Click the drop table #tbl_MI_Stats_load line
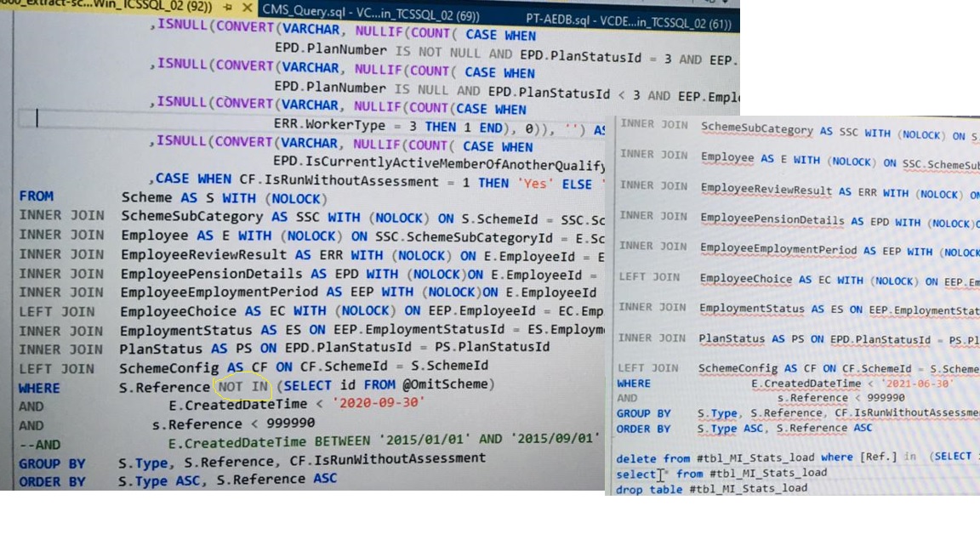 click(x=681, y=490)
